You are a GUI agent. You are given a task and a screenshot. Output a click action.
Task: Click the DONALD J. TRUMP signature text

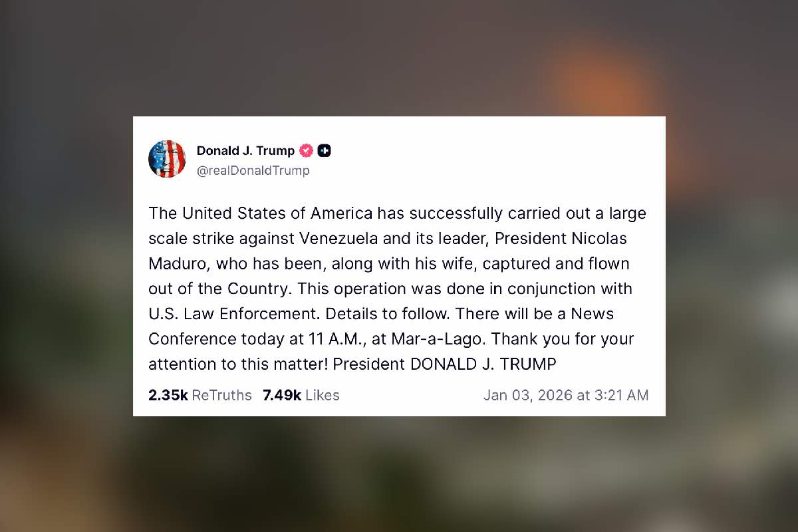482,364
